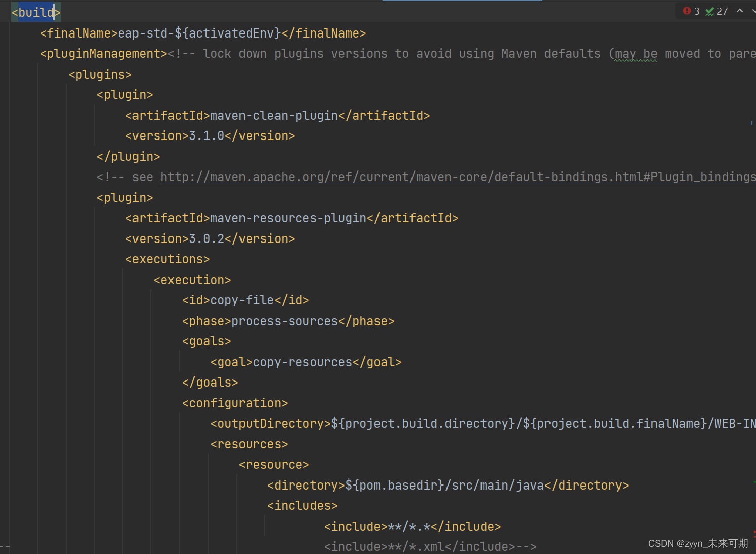Screen dimensions: 756x554
Task: Click the 'may be' underlined comment text
Action: pyautogui.click(x=636, y=54)
